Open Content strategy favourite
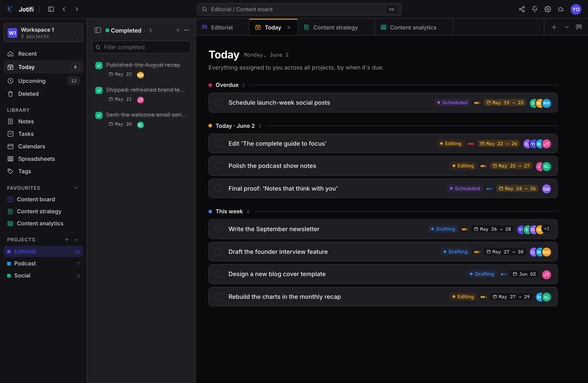Image resolution: width=588 pixels, height=383 pixels. click(43, 211)
